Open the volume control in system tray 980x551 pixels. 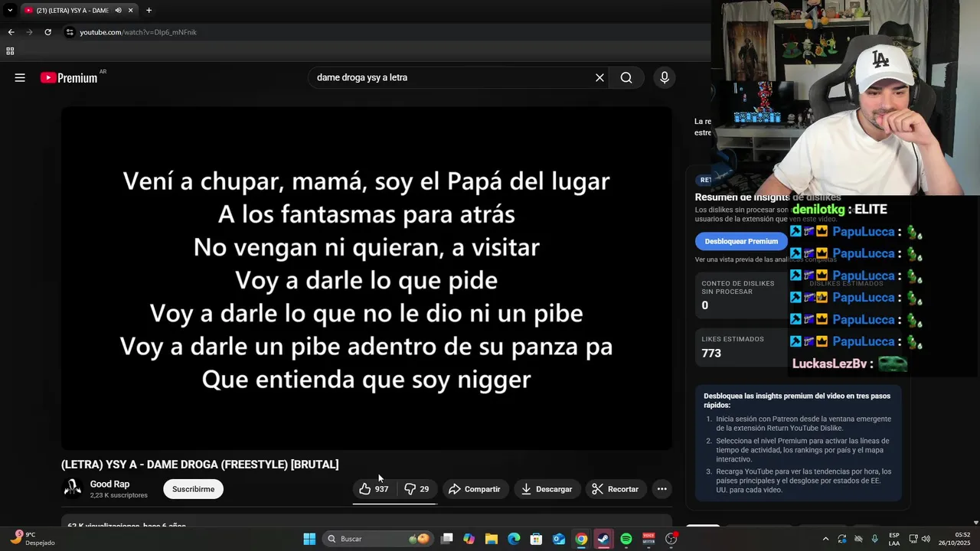(x=925, y=539)
